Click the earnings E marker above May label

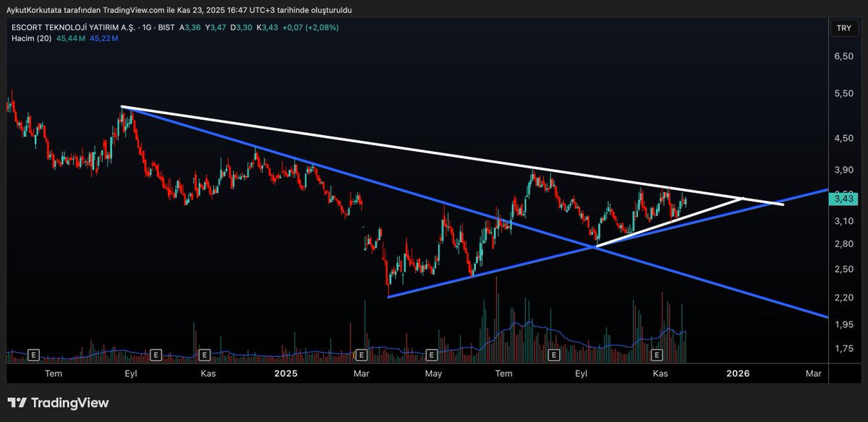pyautogui.click(x=432, y=355)
